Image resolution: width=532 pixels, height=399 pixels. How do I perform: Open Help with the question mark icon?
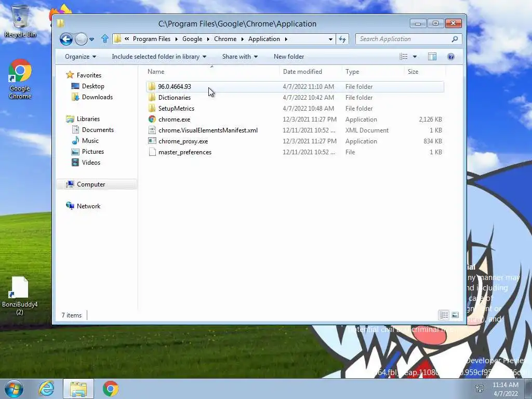coord(450,57)
